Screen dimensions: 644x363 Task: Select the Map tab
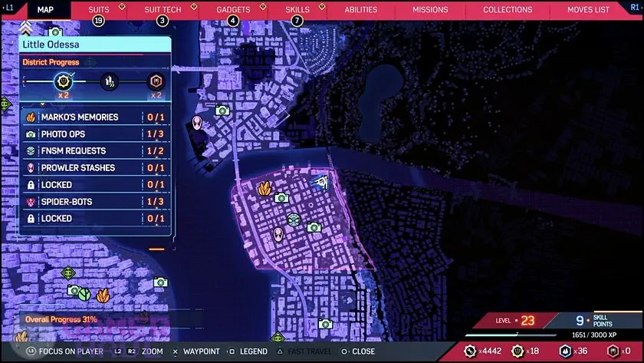click(45, 9)
